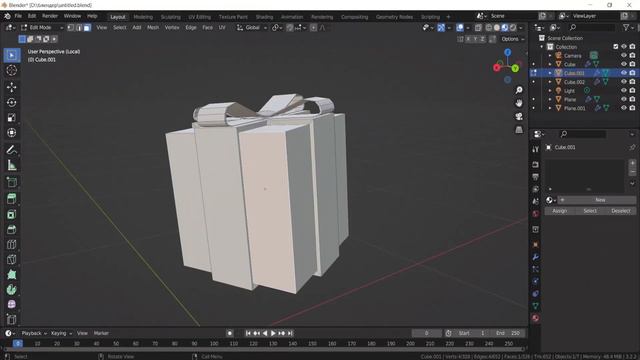Enable edge select mode

[x=79, y=27]
